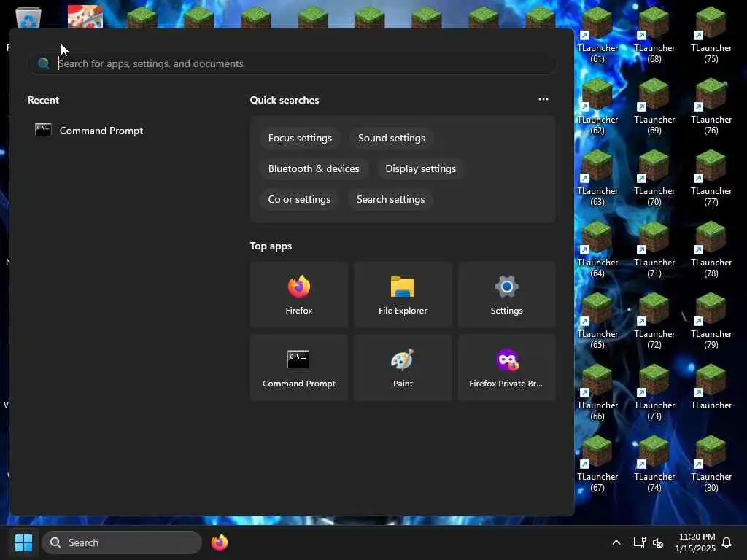Image resolution: width=747 pixels, height=560 pixels.
Task: Open Firefox from the taskbar
Action: tap(219, 542)
